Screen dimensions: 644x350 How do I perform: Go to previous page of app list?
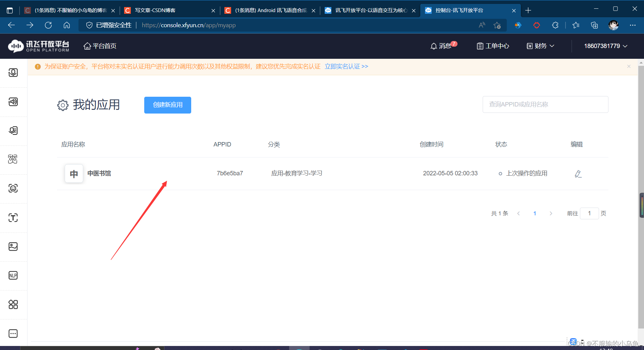click(x=519, y=213)
